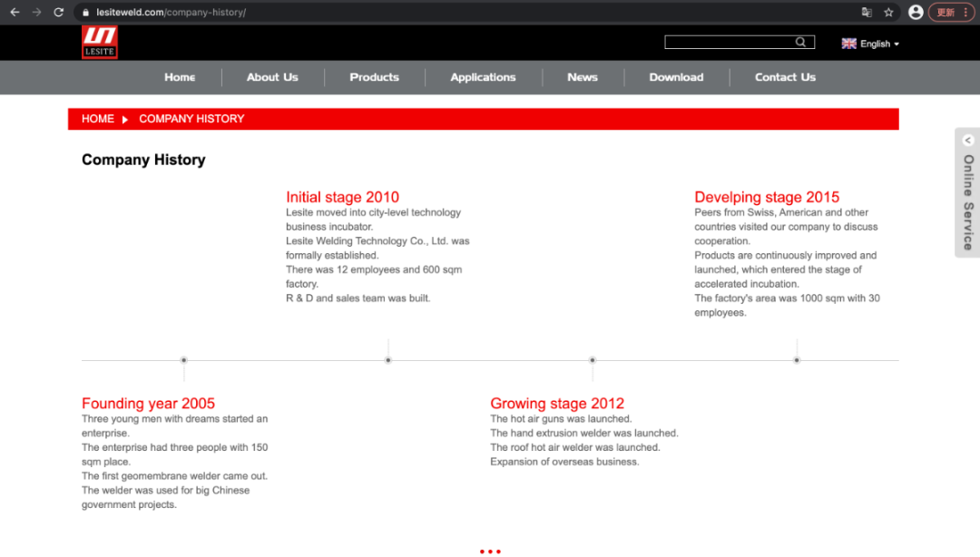Screen dimensions: 980x557
Task: Open the Contact Us page
Action: point(785,77)
